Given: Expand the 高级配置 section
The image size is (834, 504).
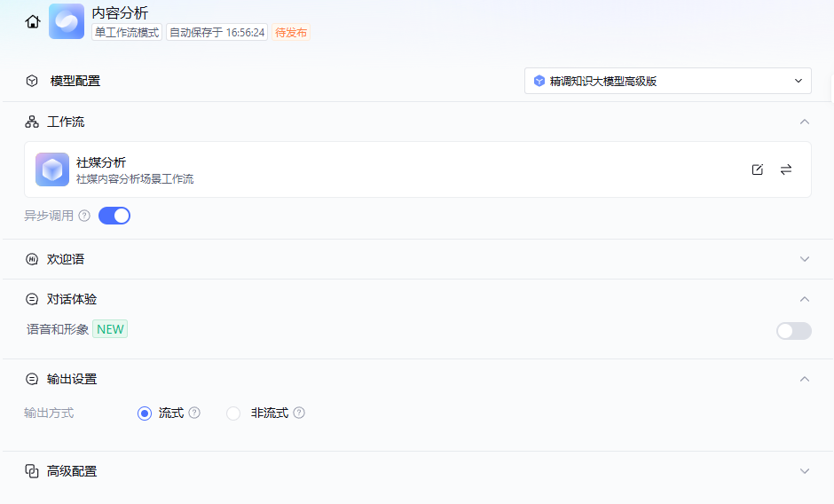Looking at the screenshot, I should 804,471.
